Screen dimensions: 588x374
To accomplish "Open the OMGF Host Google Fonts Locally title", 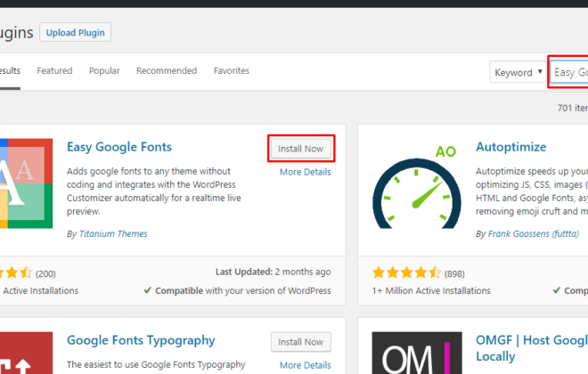I will click(x=532, y=348).
